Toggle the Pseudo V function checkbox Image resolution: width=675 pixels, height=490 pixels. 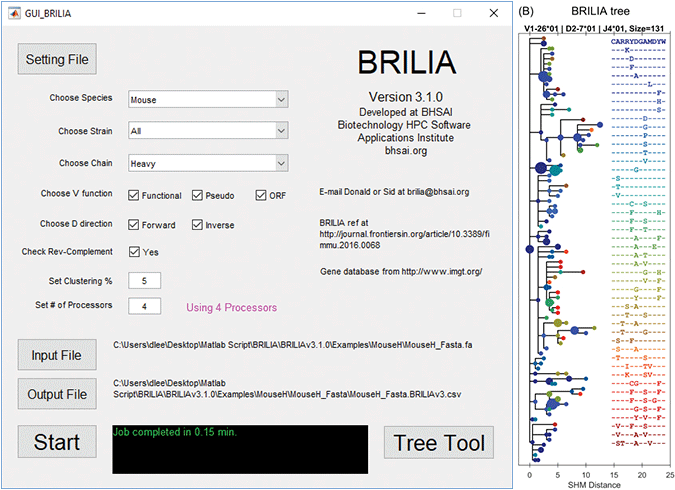[x=197, y=195]
